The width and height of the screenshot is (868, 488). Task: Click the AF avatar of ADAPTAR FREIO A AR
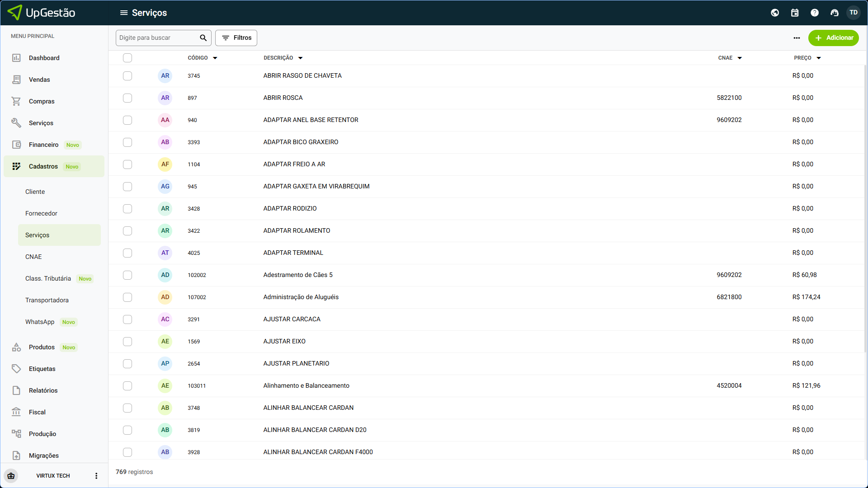tap(165, 164)
